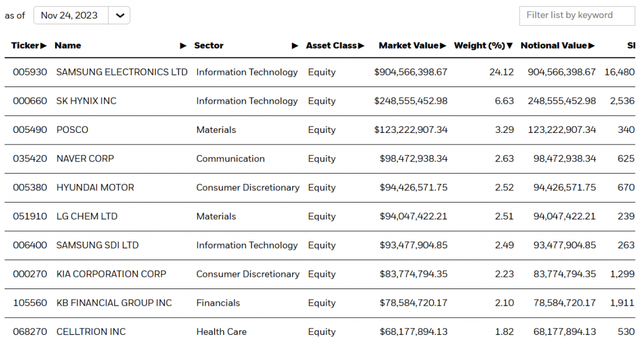Click the HYUNDAI MOTOR entry
Screen dimensions: 644x339
coord(95,187)
